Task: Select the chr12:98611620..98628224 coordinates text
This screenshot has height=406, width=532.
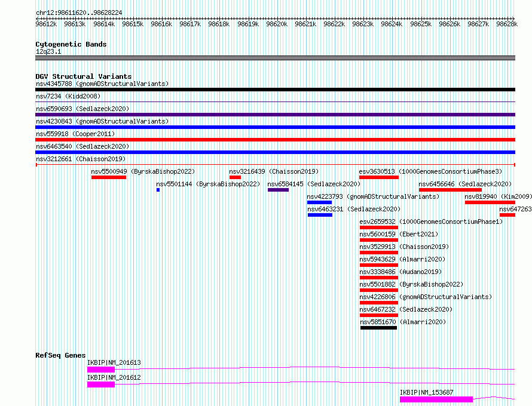Action: pyautogui.click(x=79, y=13)
